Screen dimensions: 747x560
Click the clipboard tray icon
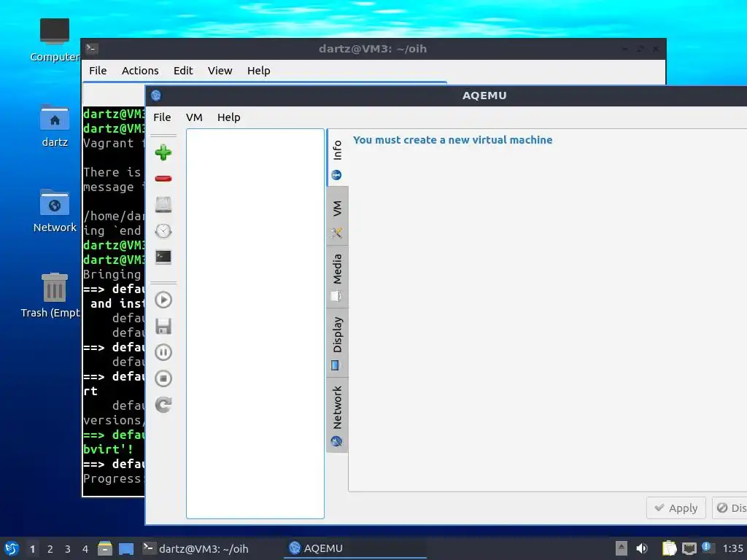coord(669,548)
